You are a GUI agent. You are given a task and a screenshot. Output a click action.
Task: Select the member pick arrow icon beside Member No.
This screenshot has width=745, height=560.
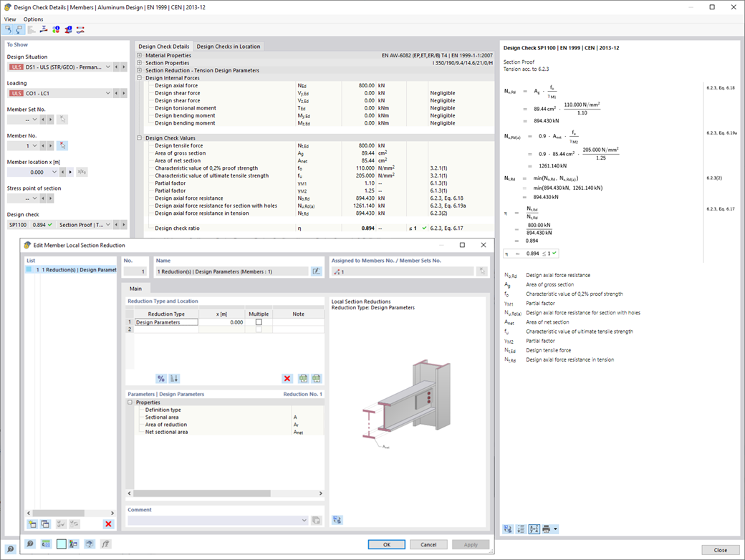(x=63, y=145)
